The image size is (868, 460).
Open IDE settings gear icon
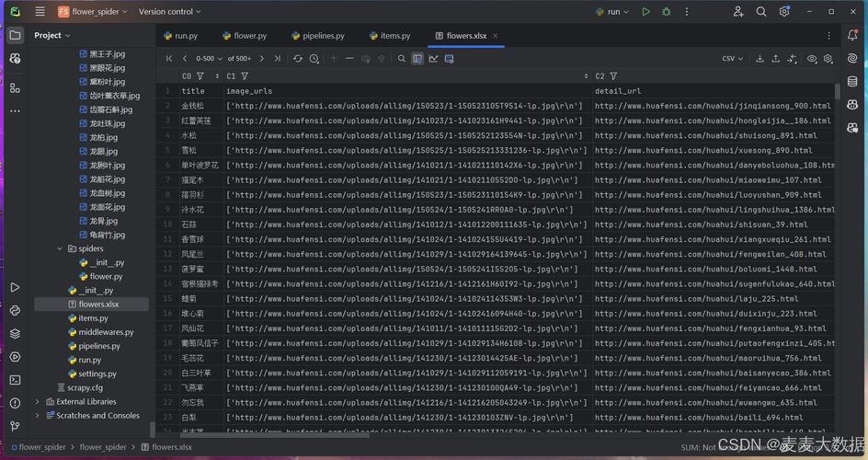(x=783, y=12)
